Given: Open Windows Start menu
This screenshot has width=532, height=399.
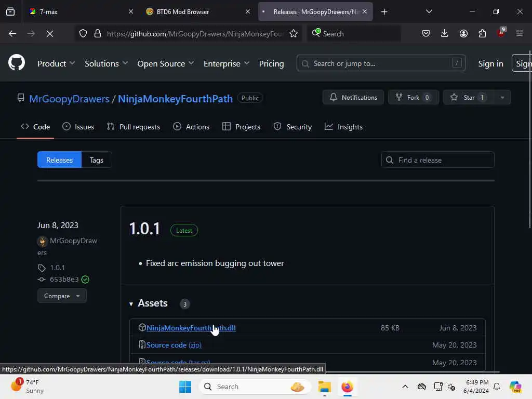Looking at the screenshot, I should [x=185, y=387].
